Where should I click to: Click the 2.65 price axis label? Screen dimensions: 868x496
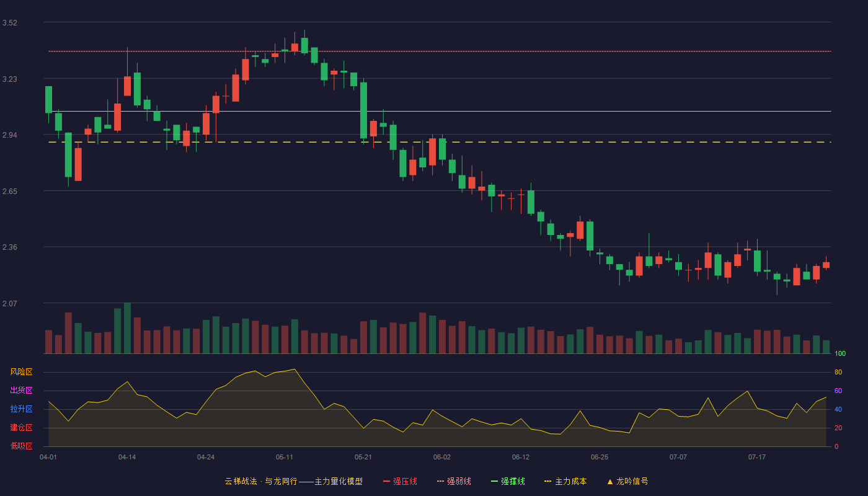(x=10, y=192)
